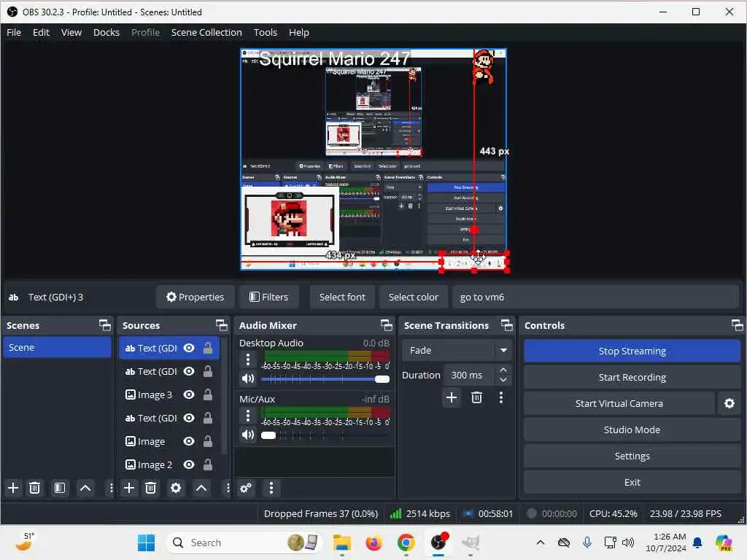Screen dimensions: 747x560
Task: Open Scenes toolbar overflow dots
Action: tap(111, 488)
